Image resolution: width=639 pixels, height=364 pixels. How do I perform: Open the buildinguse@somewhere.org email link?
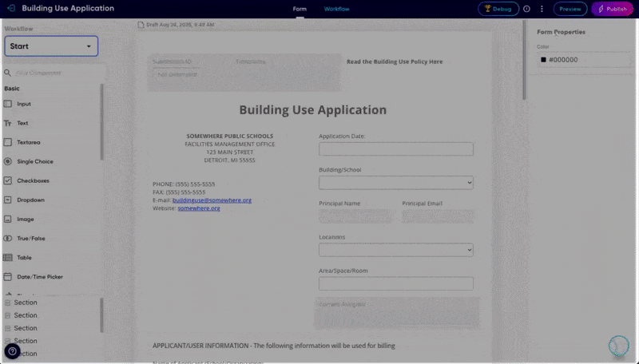pos(212,200)
